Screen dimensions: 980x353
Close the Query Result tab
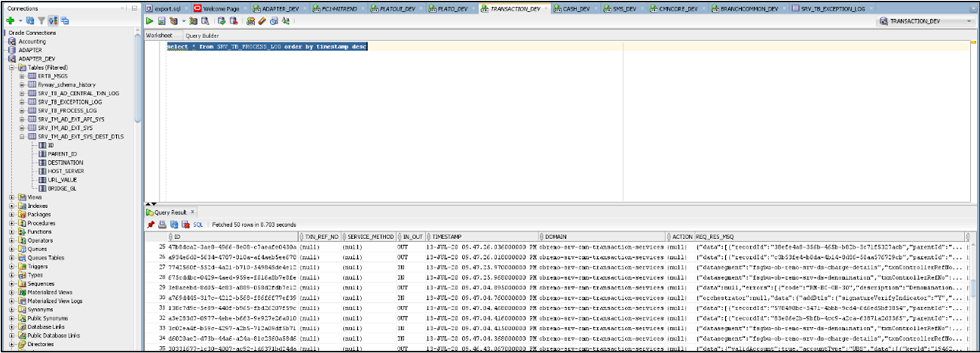point(192,212)
